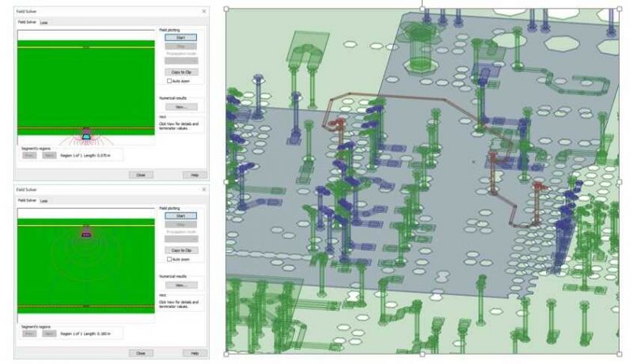
Task: Click Start in the 0.070 in Field Solver dialog
Action: pyautogui.click(x=181, y=37)
